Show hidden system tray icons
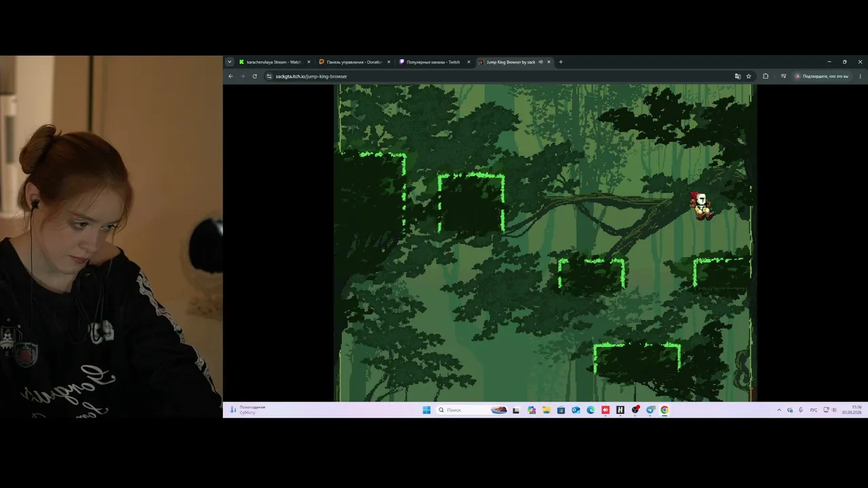Viewport: 868px width, 488px height. [779, 410]
